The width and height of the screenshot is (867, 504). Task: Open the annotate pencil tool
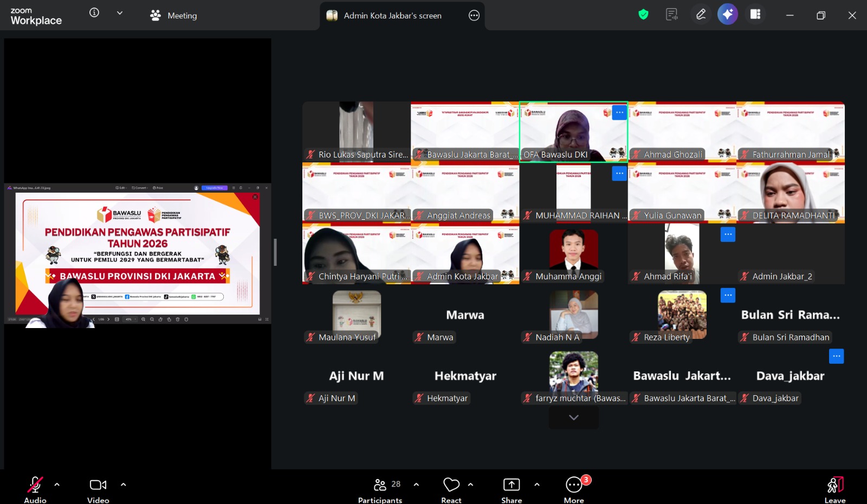701,15
